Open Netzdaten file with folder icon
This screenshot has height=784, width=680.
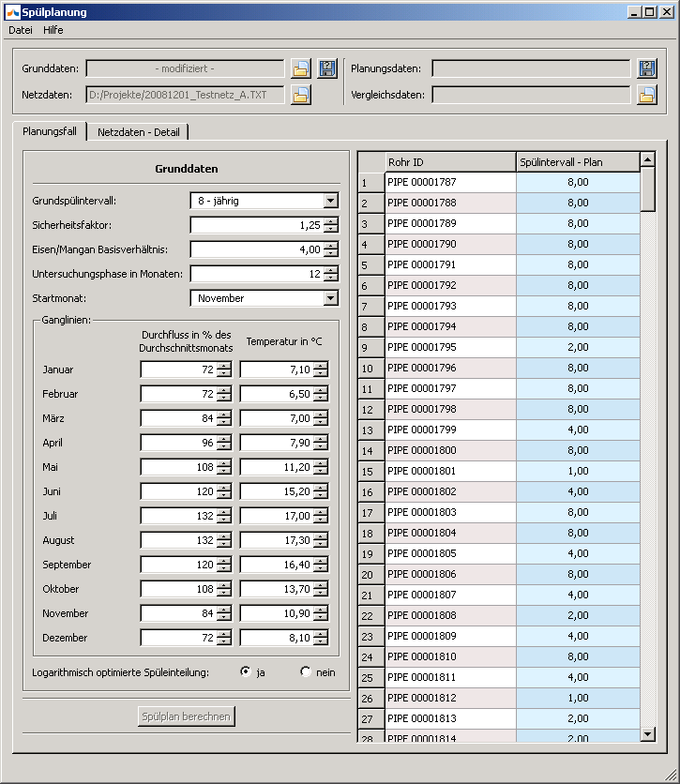tap(301, 95)
